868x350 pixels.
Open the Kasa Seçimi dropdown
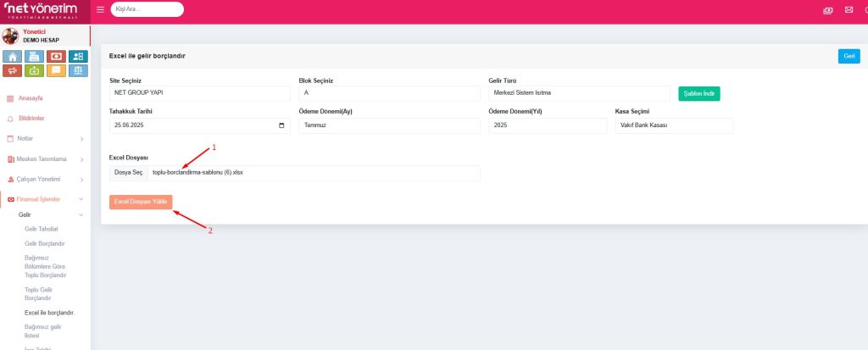click(673, 125)
